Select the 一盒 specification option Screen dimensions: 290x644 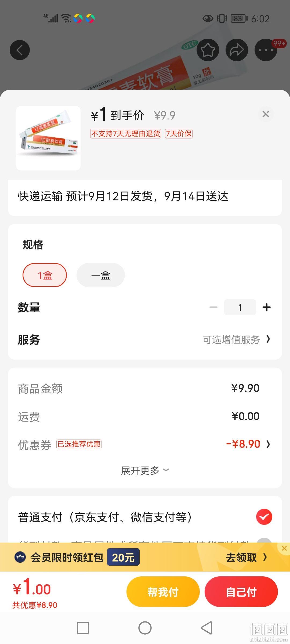pyautogui.click(x=101, y=275)
